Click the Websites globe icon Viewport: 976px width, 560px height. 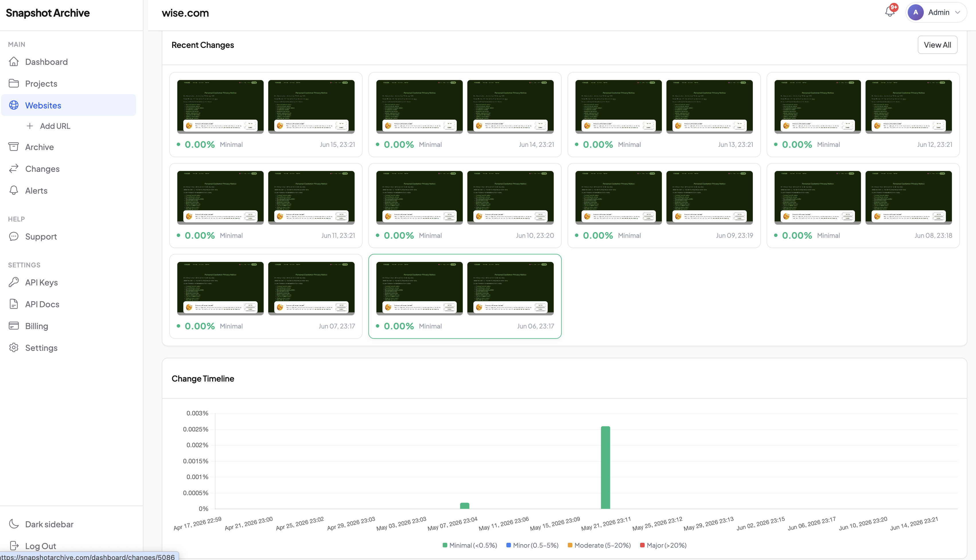14,105
